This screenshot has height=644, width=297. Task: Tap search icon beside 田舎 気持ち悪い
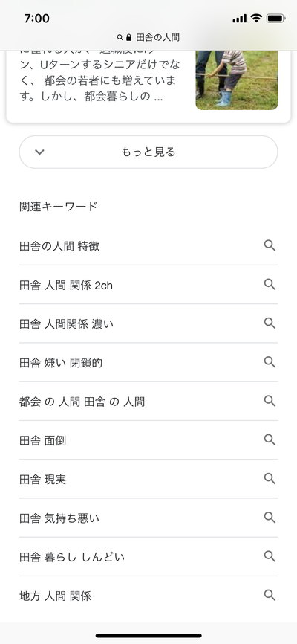tap(270, 518)
